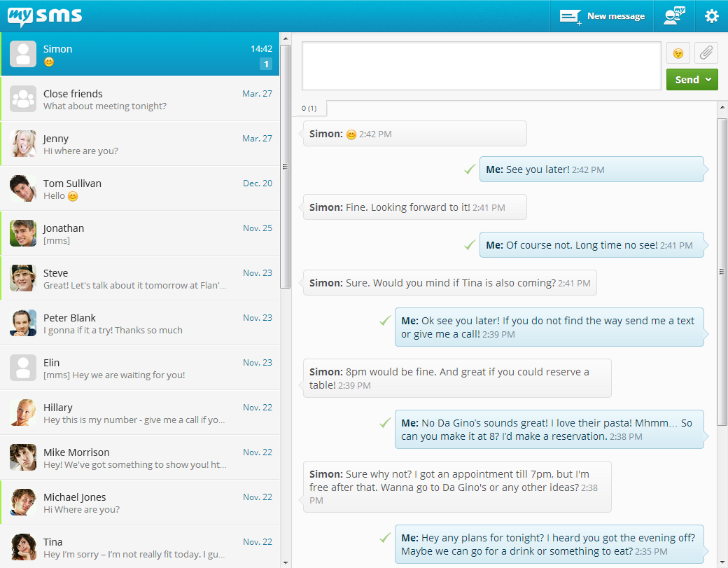Expand the Send button dropdown arrow
The image size is (728, 568).
click(708, 79)
